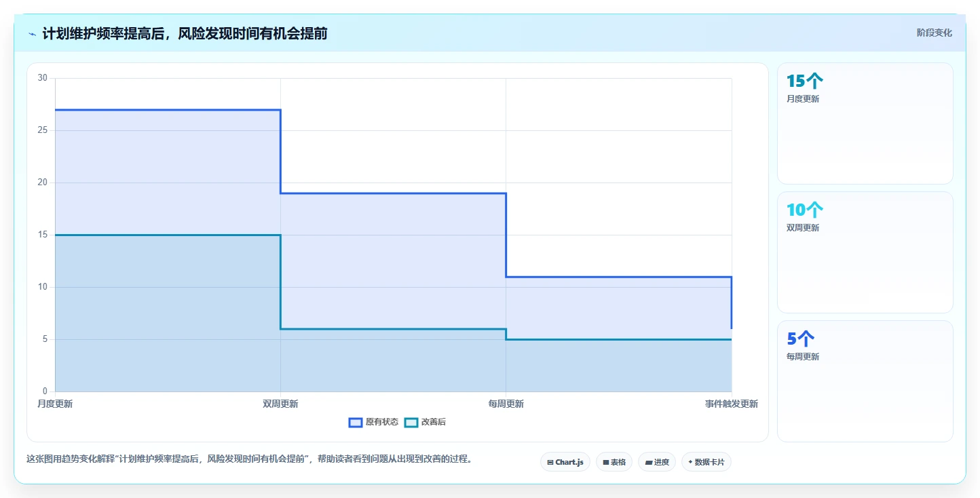Toggle the 改善后 legend swatch
This screenshot has width=980, height=498.
click(x=411, y=422)
